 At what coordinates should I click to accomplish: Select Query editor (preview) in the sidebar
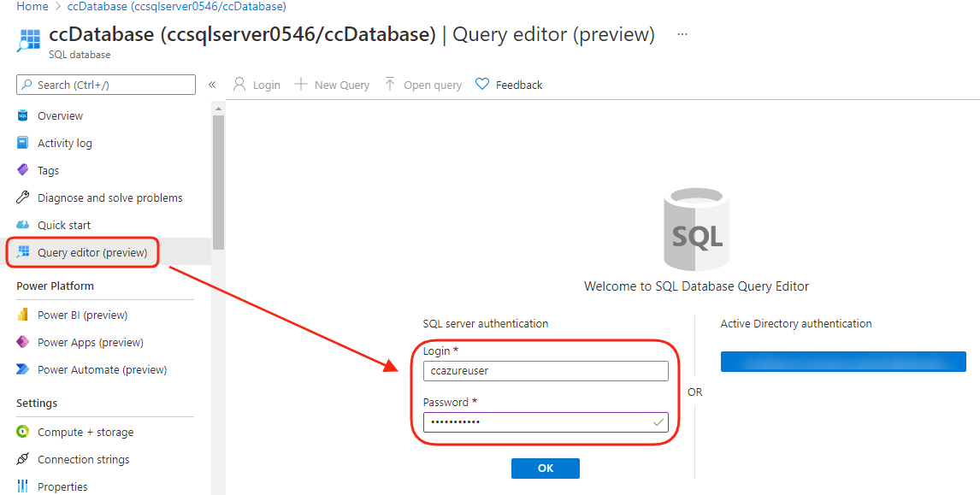pyautogui.click(x=92, y=252)
